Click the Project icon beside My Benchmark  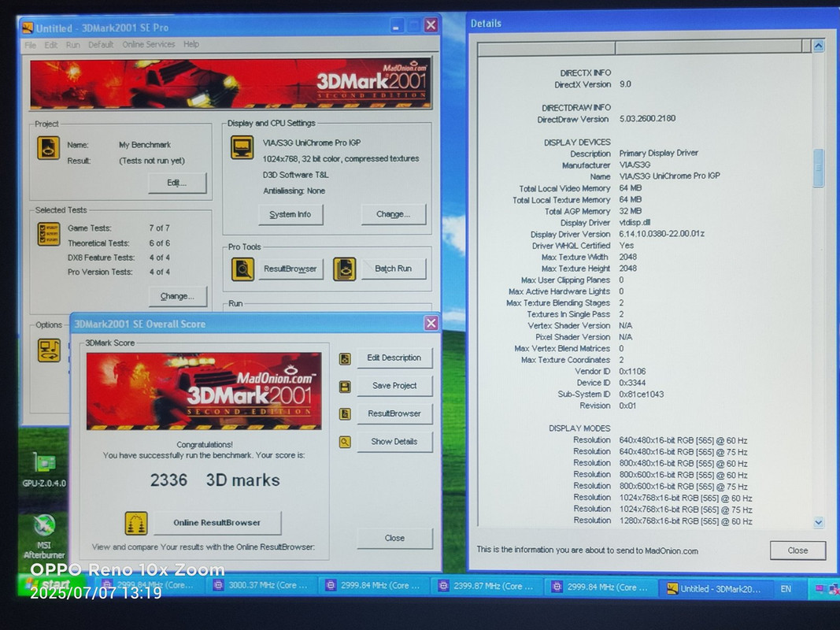pyautogui.click(x=48, y=148)
